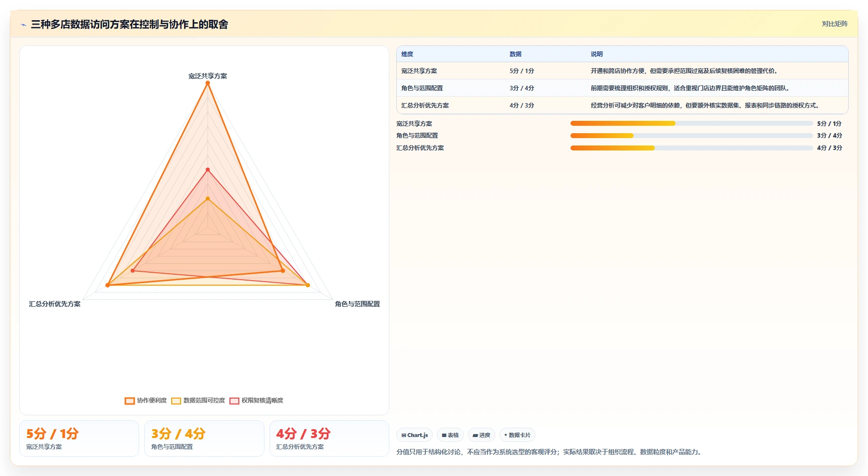Click the 宽泛共享方案 progress bar
The image size is (868, 476).
click(x=691, y=123)
